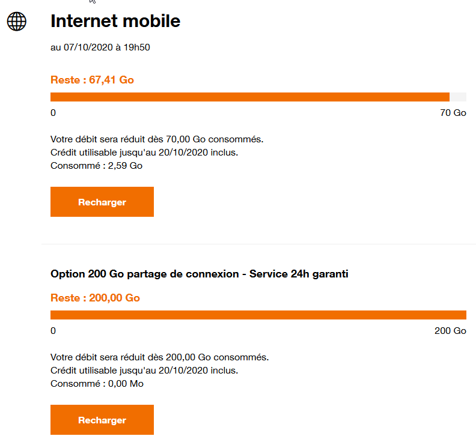The height and width of the screenshot is (448, 476).
Task: Click the Internet mobile heading
Action: (115, 21)
